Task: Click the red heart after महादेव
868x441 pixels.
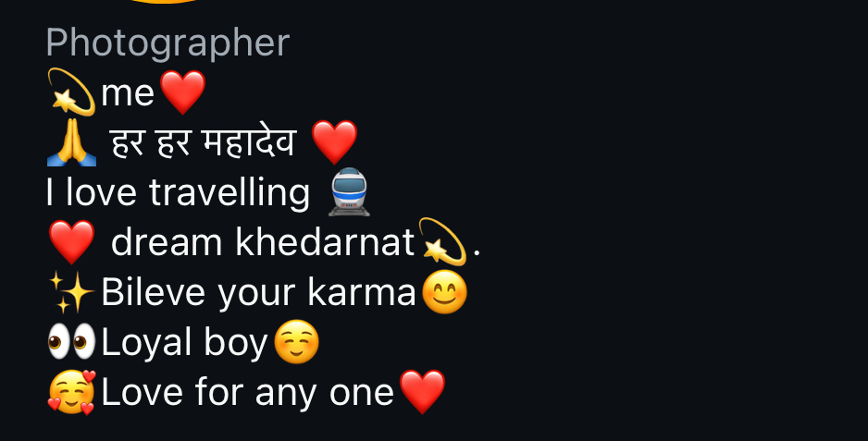Action: 334,142
